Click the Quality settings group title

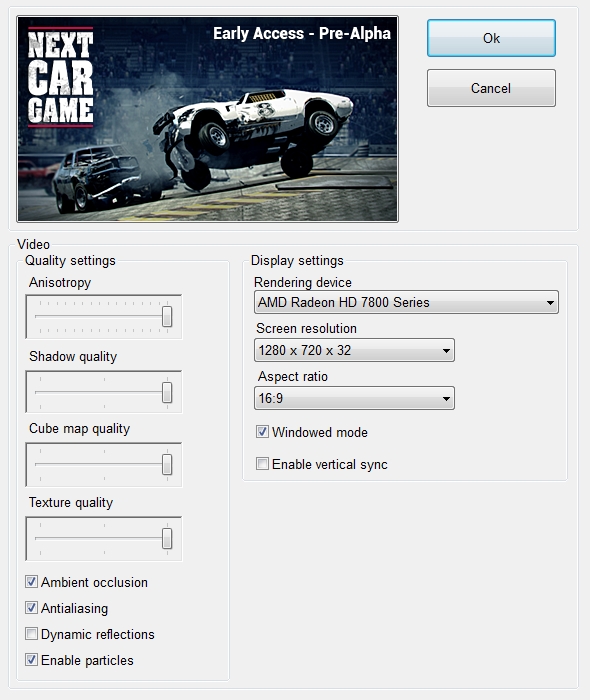[x=70, y=261]
